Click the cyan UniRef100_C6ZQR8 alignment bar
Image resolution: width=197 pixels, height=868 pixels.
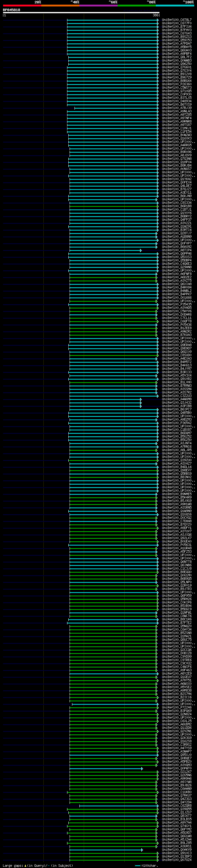119,806
